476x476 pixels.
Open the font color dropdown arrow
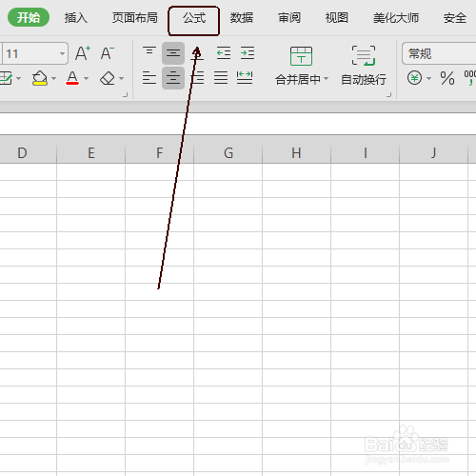(86, 78)
